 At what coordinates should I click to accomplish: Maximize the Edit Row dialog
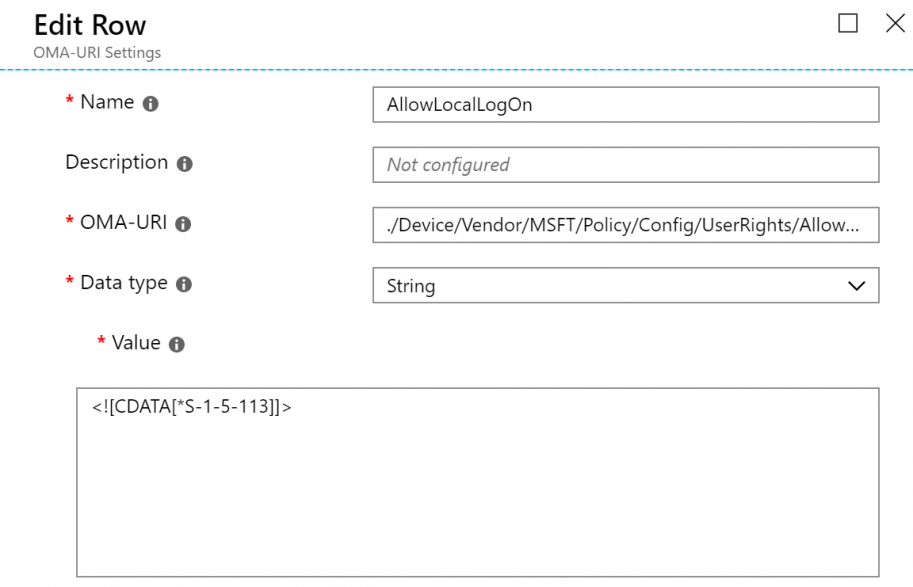point(847,23)
